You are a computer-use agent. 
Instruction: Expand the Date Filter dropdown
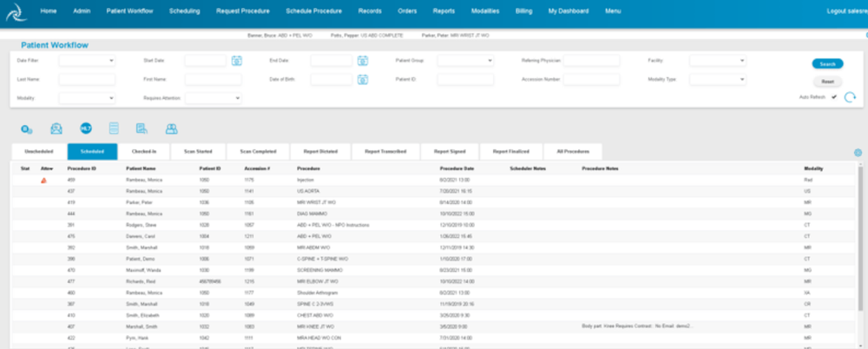point(87,61)
